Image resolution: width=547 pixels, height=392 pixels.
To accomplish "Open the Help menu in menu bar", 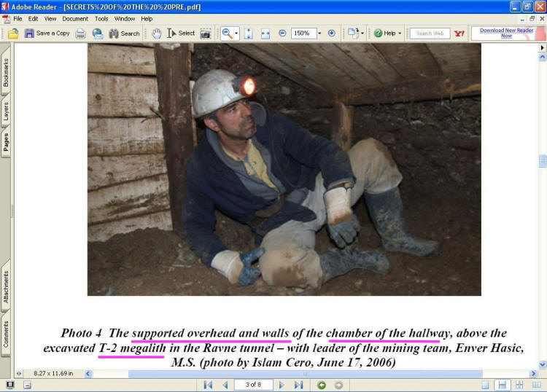I will [147, 19].
